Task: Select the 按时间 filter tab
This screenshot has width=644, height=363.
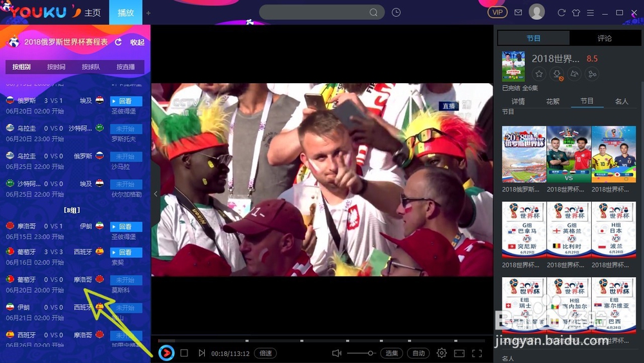Action: point(56,66)
